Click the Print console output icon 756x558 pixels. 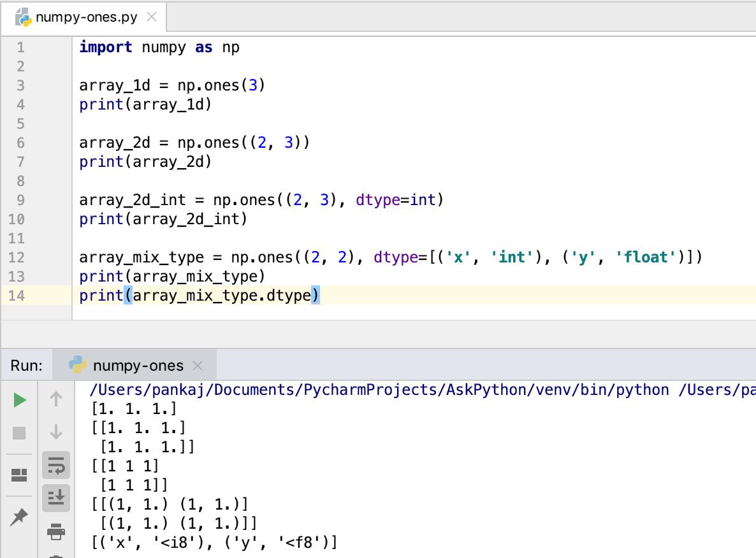pos(55,530)
